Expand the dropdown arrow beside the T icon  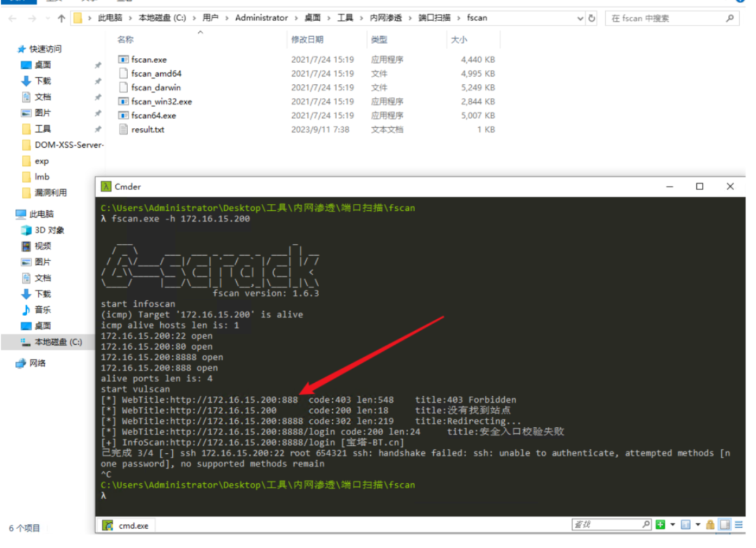[x=698, y=525]
